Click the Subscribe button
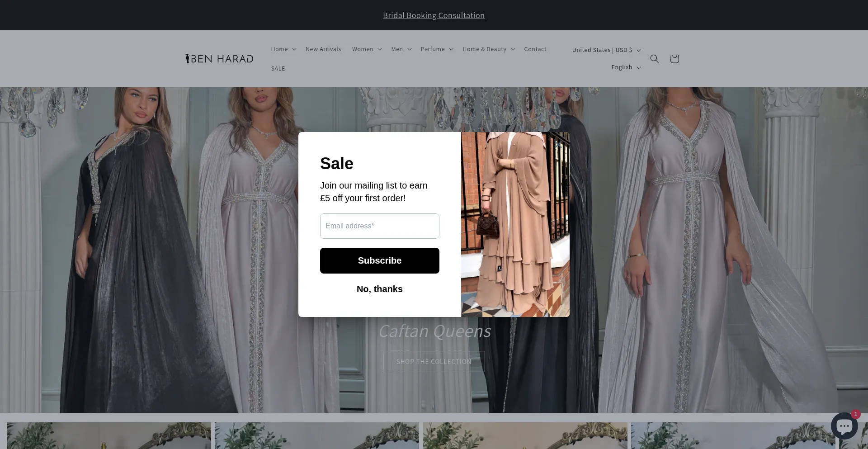Image resolution: width=868 pixels, height=449 pixels. pos(379,260)
